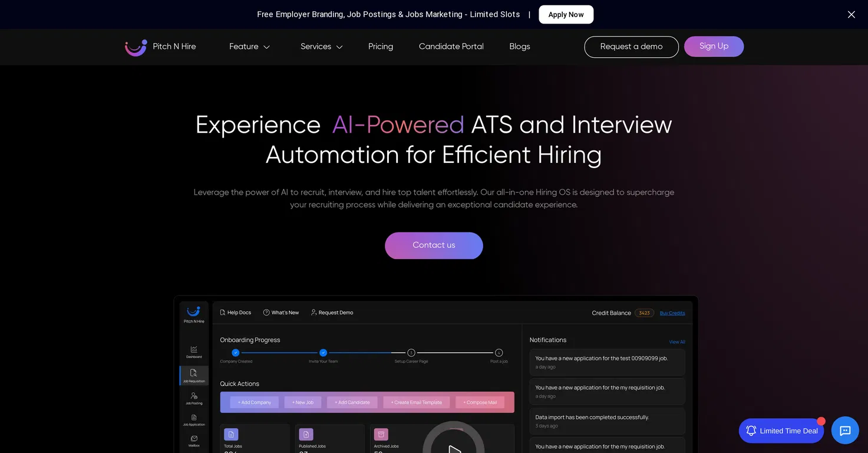Click the Archived Jobs card icon
868x453 pixels.
(381, 435)
